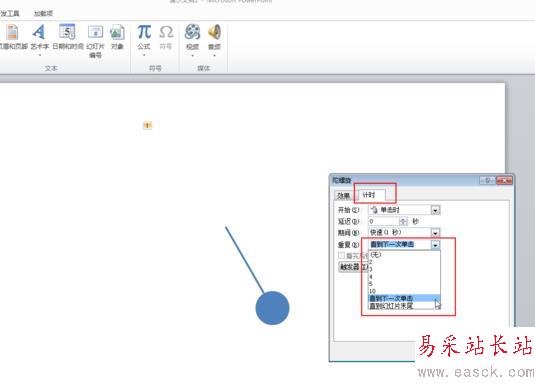Expand the Audio (音频) dropdown arrow
This screenshot has width=535, height=387.
(214, 55)
